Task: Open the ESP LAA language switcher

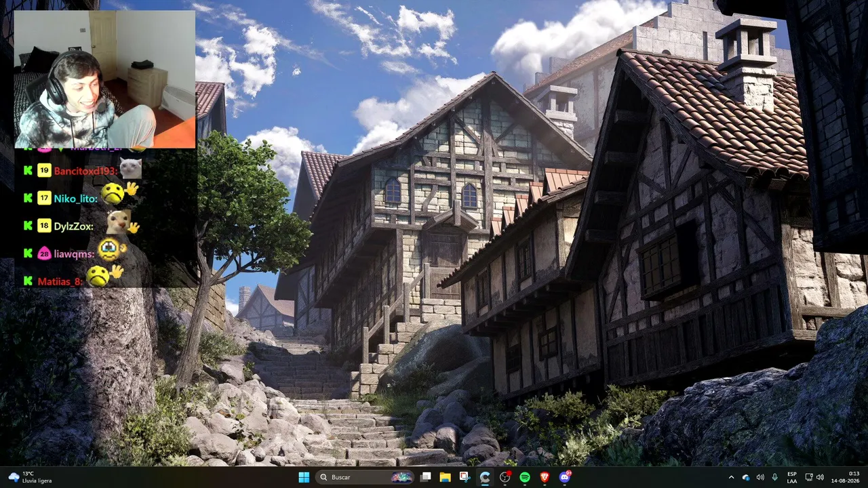Action: (792, 477)
